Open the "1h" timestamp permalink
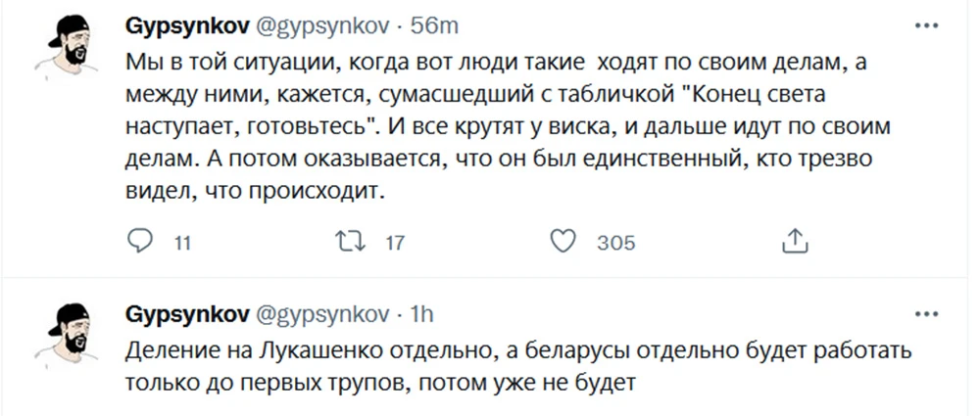Image resolution: width=980 pixels, height=416 pixels. coord(421,314)
